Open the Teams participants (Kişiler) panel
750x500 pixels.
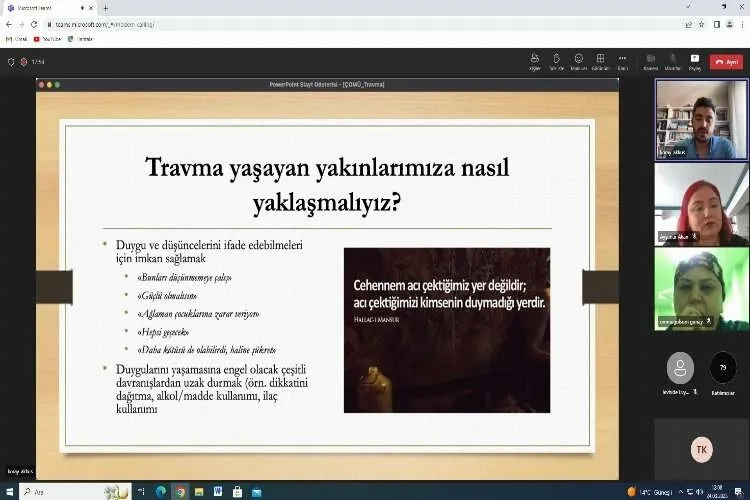[x=535, y=60]
